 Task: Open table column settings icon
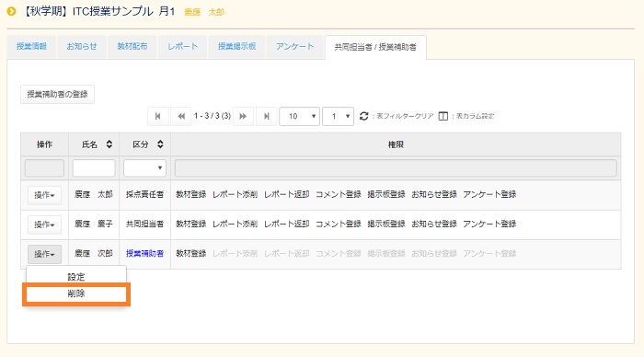[443, 116]
